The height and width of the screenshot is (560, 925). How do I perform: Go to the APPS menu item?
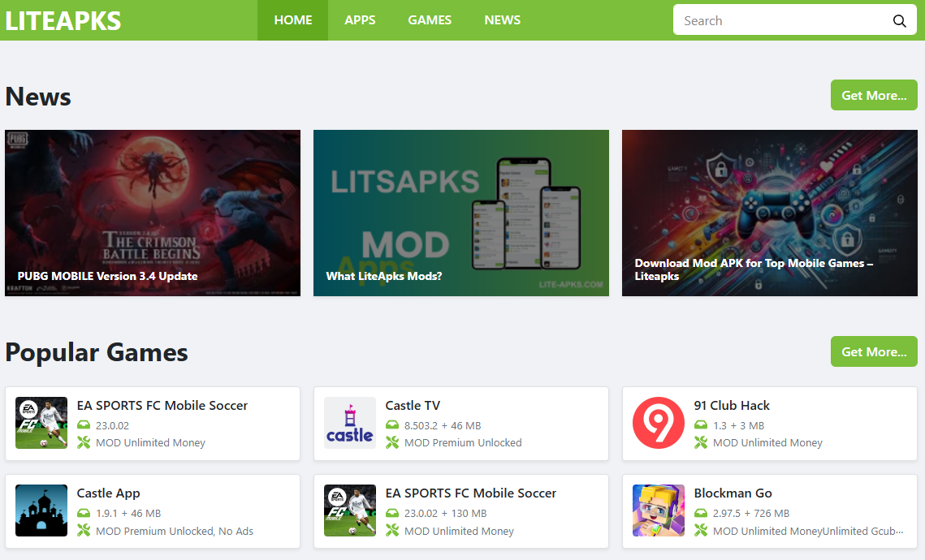point(360,20)
